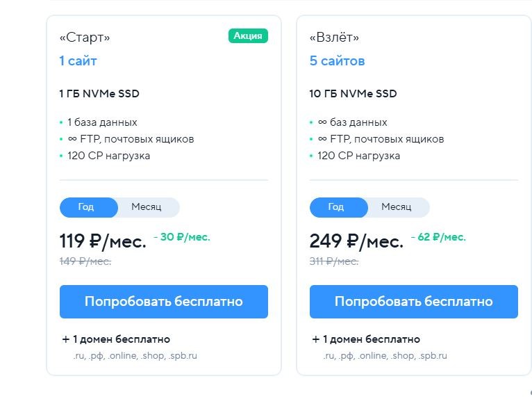Click «Попробовать бесплатно» under Старт plan
The height and width of the screenshot is (397, 532).
pos(164,302)
